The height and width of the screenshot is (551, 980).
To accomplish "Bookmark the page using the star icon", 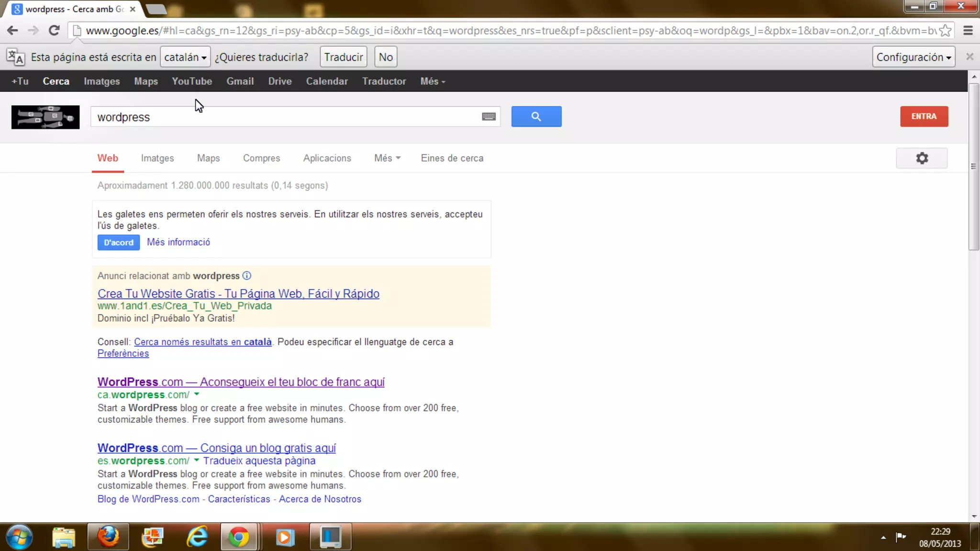I will (945, 31).
